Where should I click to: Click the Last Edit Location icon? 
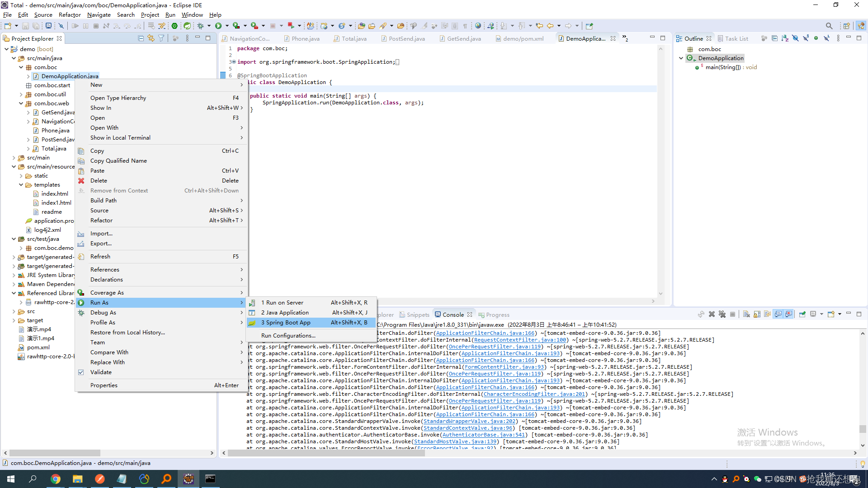click(539, 26)
